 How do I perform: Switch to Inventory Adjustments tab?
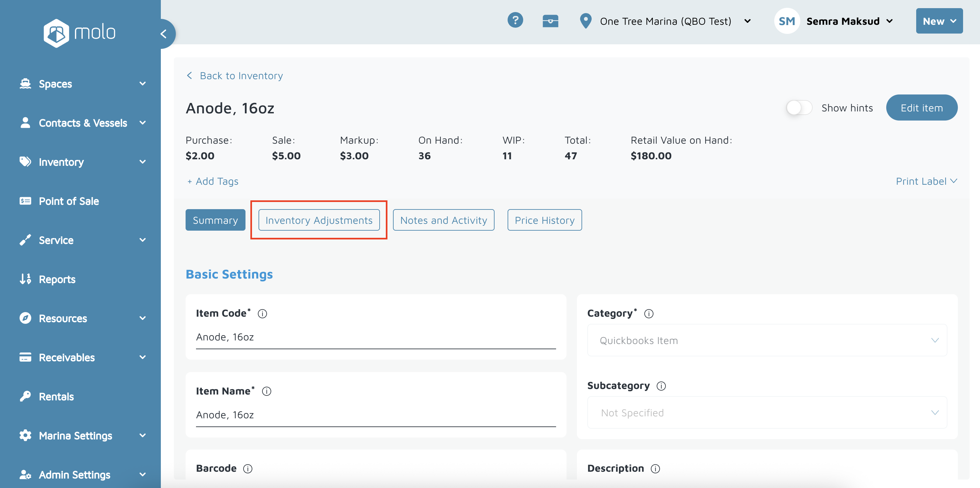(x=319, y=220)
